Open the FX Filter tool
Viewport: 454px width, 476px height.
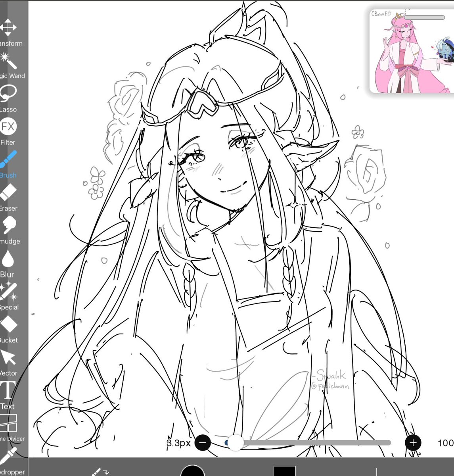tap(9, 127)
